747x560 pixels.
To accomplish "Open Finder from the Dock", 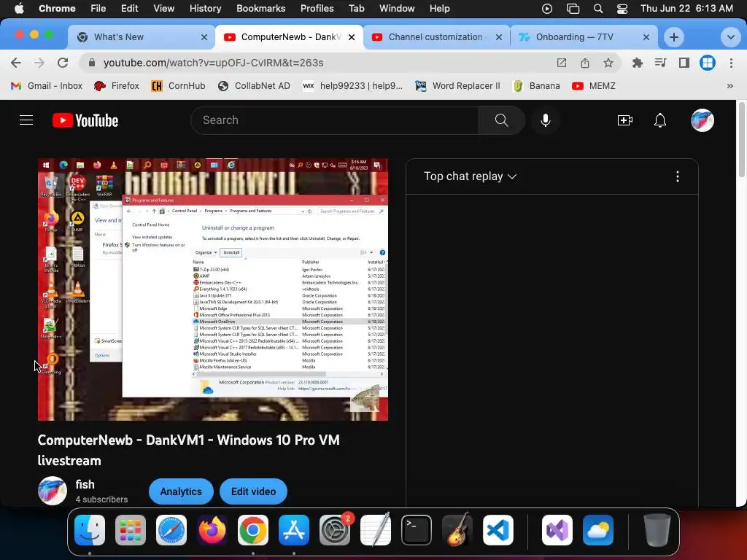I will coord(90,530).
